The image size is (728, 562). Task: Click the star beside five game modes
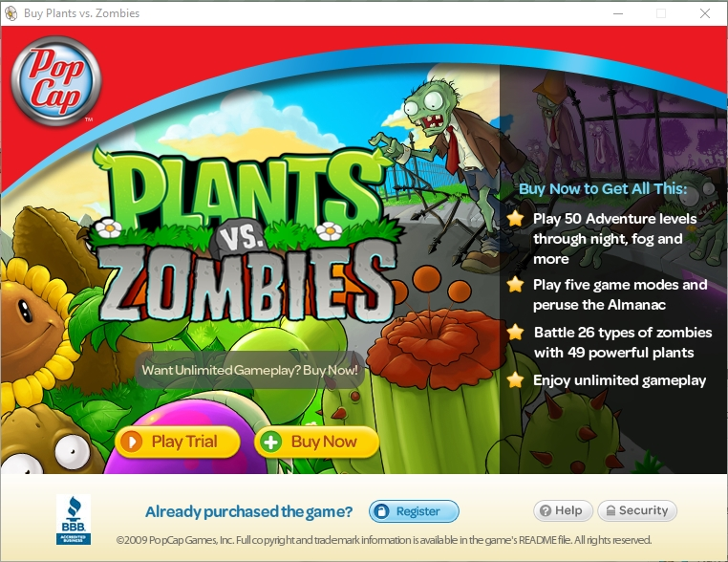(x=515, y=284)
